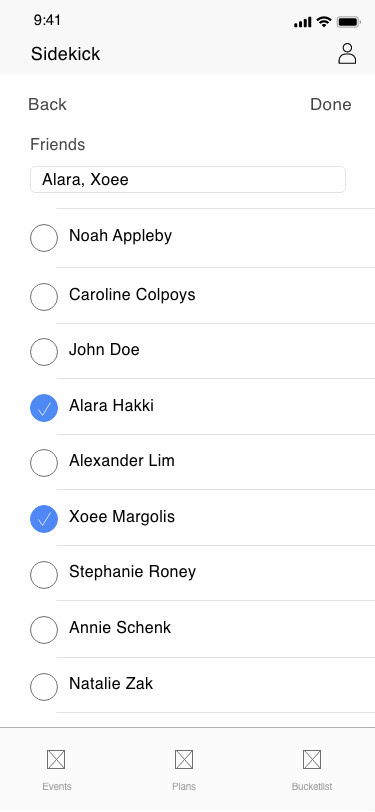Tap the battery status icon
This screenshot has width=375, height=812.
(349, 22)
